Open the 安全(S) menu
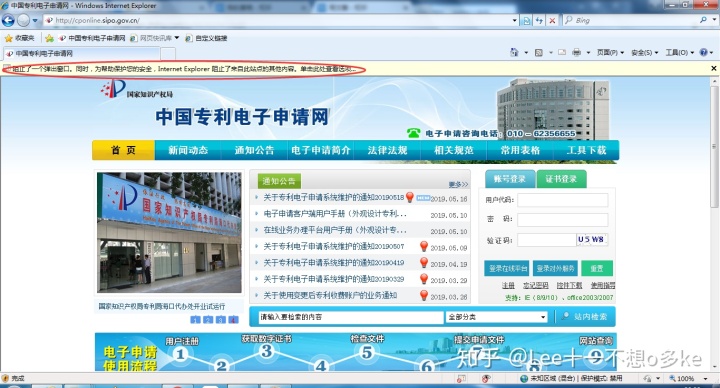The width and height of the screenshot is (720, 388). [645, 53]
